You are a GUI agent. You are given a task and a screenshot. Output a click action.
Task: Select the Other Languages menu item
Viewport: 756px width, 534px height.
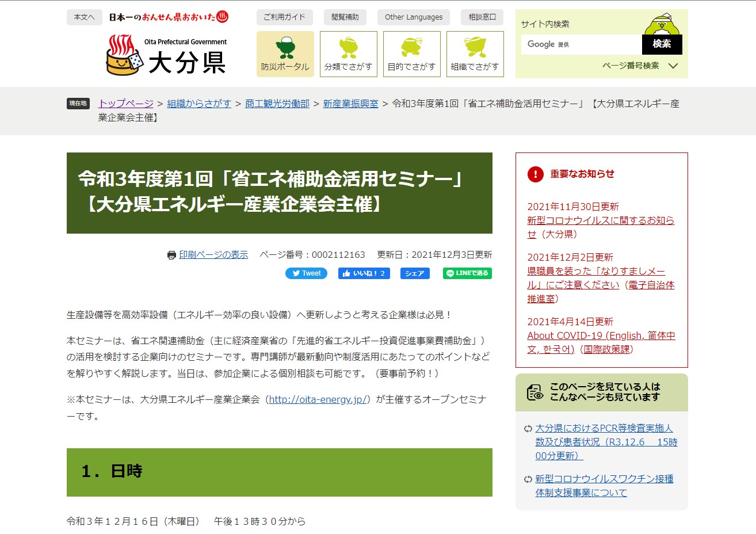pyautogui.click(x=414, y=17)
